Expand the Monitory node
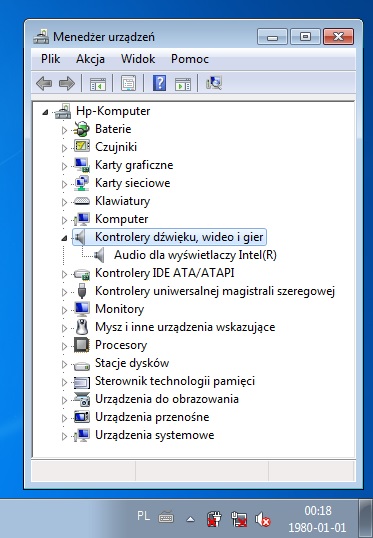Screen dimensions: 373x538 click(64, 310)
